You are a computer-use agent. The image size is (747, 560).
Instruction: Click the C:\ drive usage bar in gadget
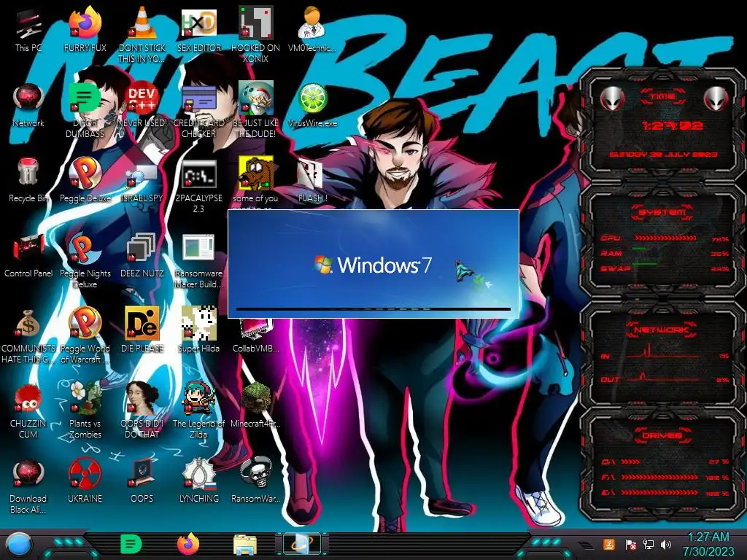pos(631,462)
